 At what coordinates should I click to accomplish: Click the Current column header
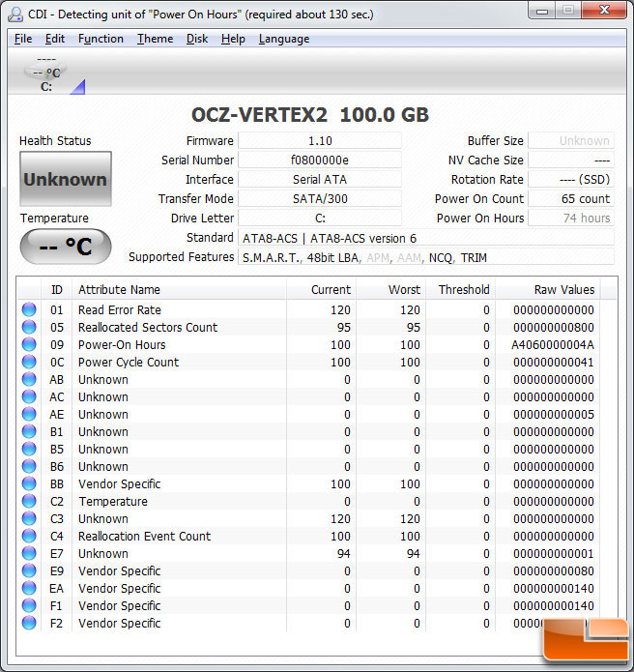pyautogui.click(x=321, y=290)
